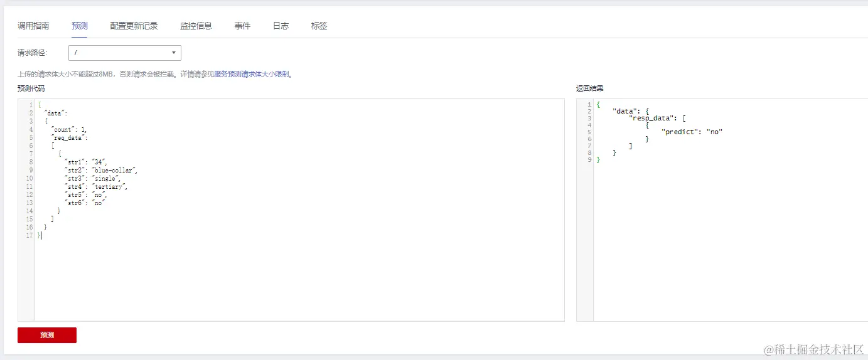The height and width of the screenshot is (360, 868).
Task: Click the 预测代码 label
Action: [x=31, y=88]
